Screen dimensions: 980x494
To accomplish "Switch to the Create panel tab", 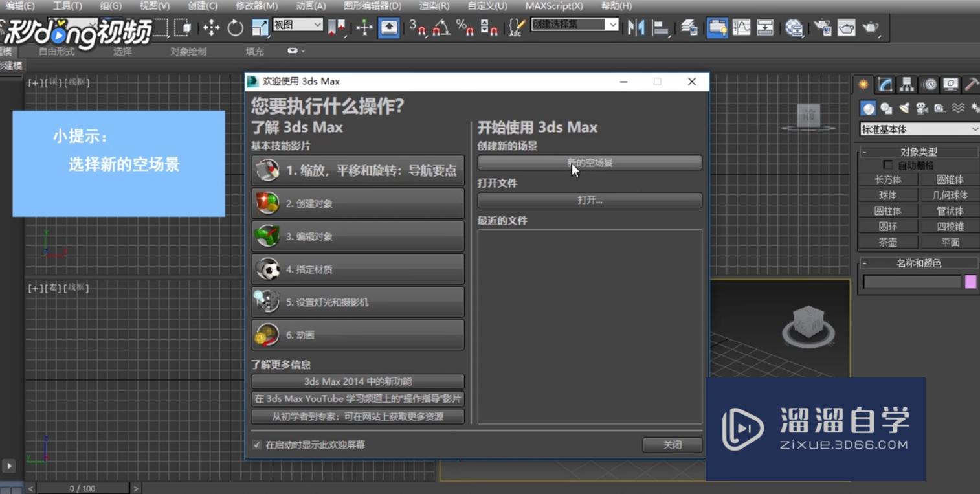I will (863, 84).
